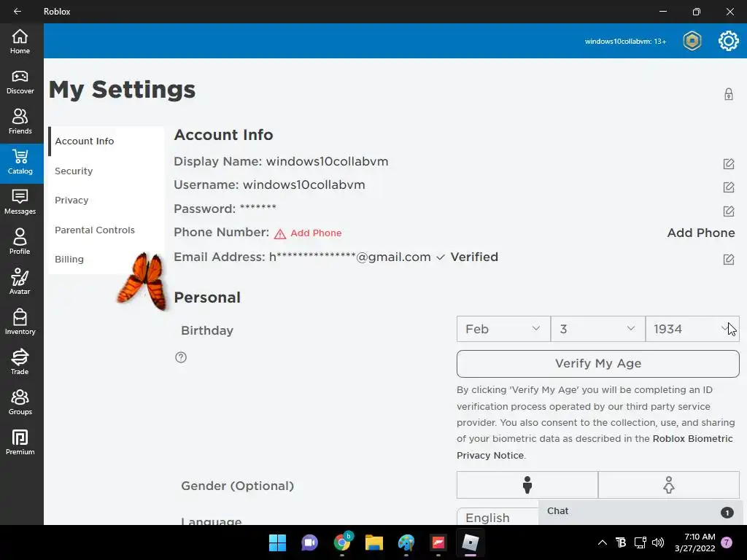Open the notification count badge in taskbar
The width and height of the screenshot is (747, 560).
[727, 542]
